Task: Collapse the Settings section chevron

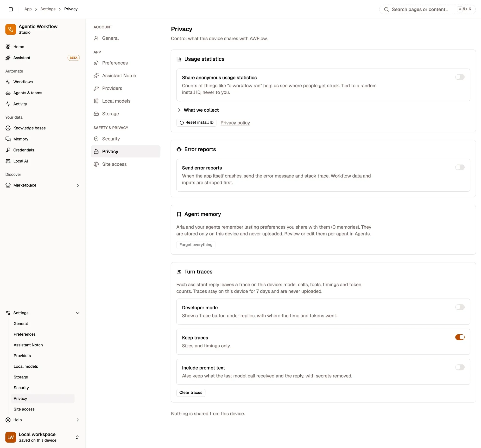Action: (x=78, y=313)
